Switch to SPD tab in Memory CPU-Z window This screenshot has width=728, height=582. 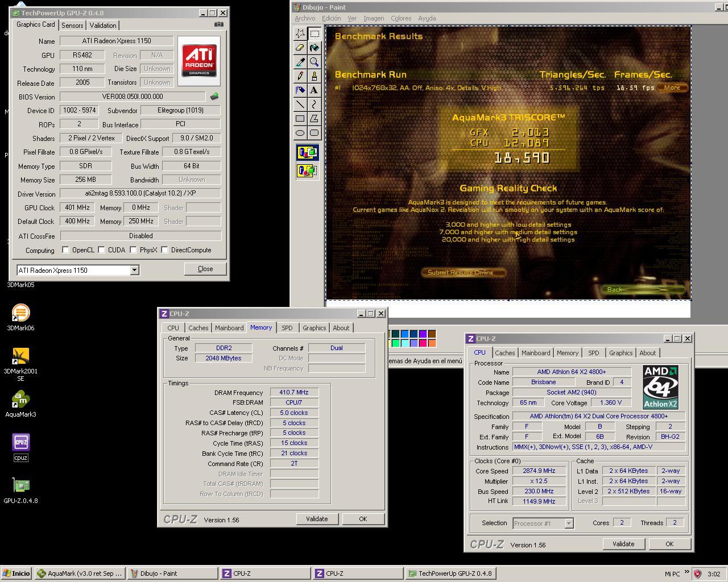tap(287, 328)
